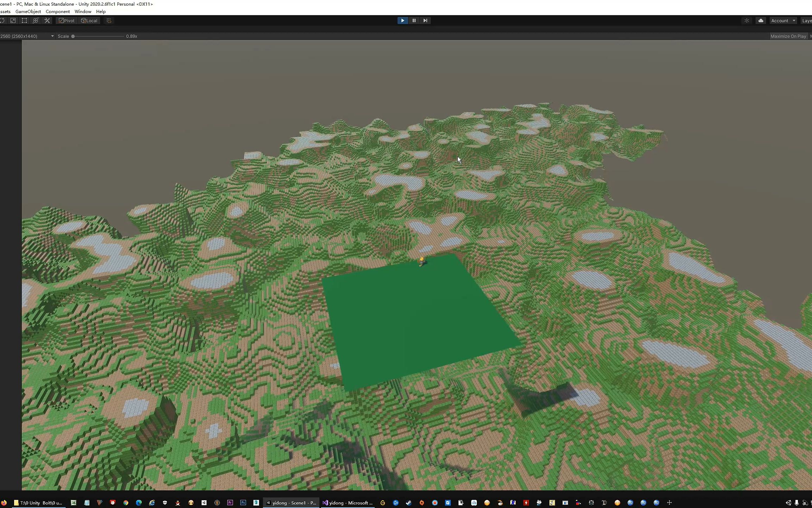Click the collab lighting sun icon
812x508 pixels.
pos(747,20)
